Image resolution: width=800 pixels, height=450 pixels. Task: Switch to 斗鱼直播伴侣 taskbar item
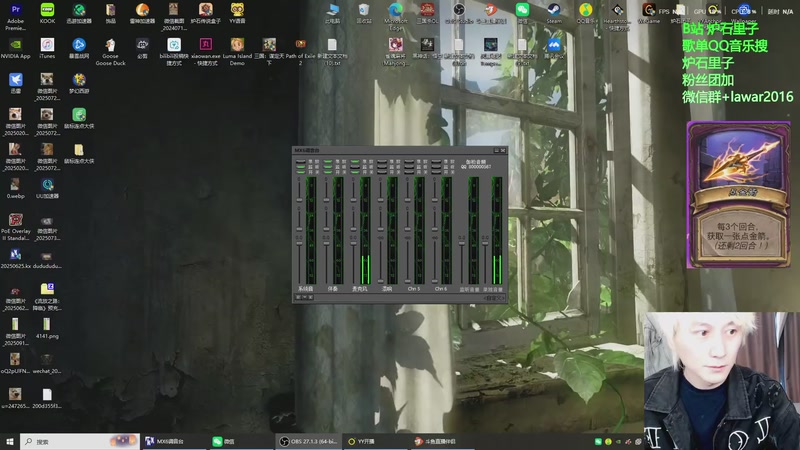(443, 441)
